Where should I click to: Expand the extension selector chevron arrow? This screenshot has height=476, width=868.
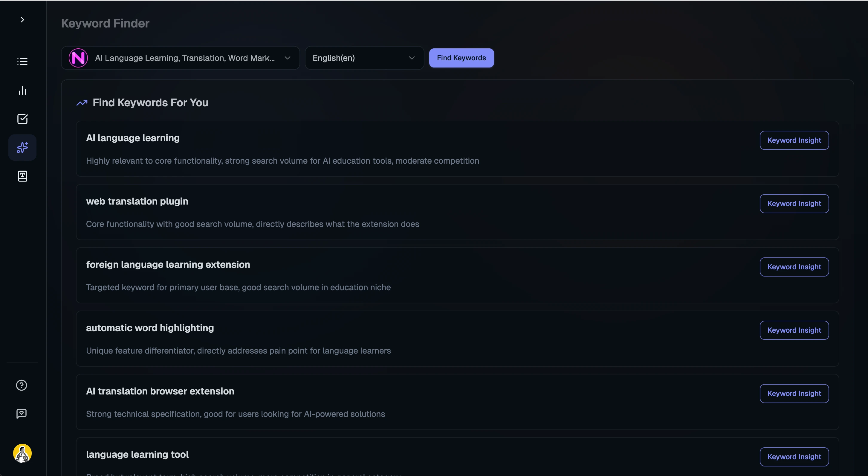[288, 58]
